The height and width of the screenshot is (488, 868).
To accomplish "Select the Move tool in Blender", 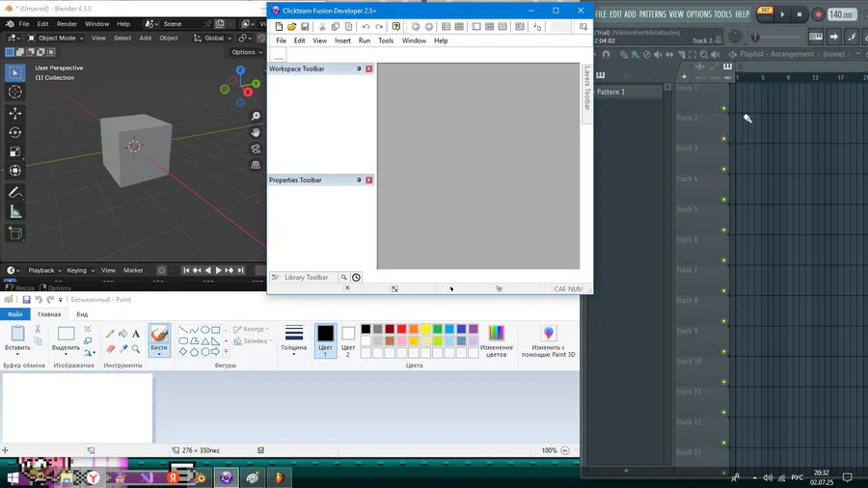I will 14,114.
